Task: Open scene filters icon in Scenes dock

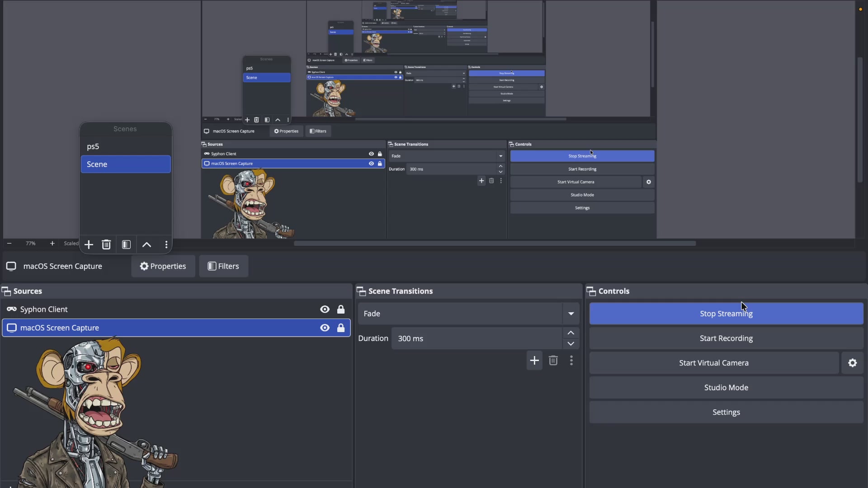Action: click(x=126, y=245)
